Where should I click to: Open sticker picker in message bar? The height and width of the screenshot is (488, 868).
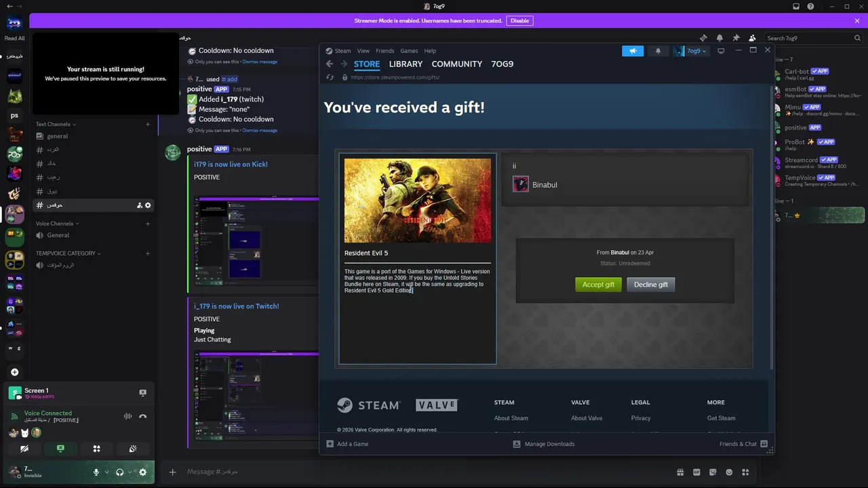713,472
